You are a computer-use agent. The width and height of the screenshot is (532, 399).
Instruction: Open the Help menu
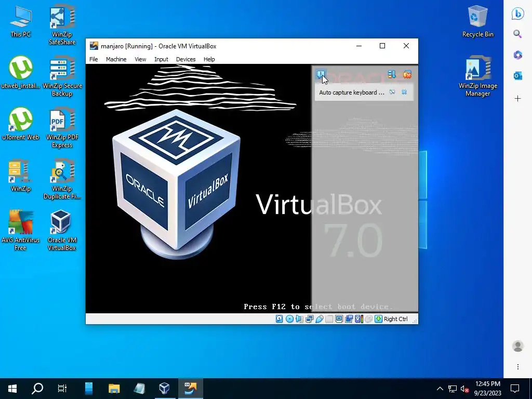(209, 59)
